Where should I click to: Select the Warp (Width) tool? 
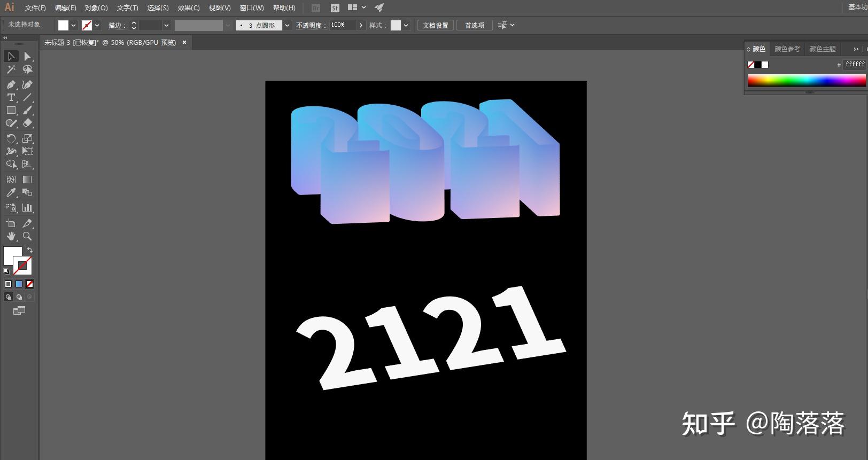coord(11,151)
